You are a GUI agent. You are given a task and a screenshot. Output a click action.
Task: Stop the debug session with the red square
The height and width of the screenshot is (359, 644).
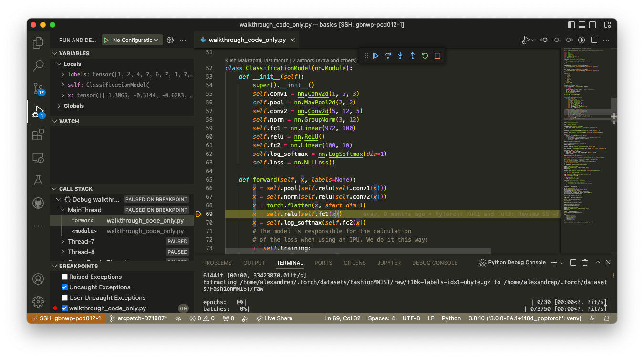click(437, 56)
